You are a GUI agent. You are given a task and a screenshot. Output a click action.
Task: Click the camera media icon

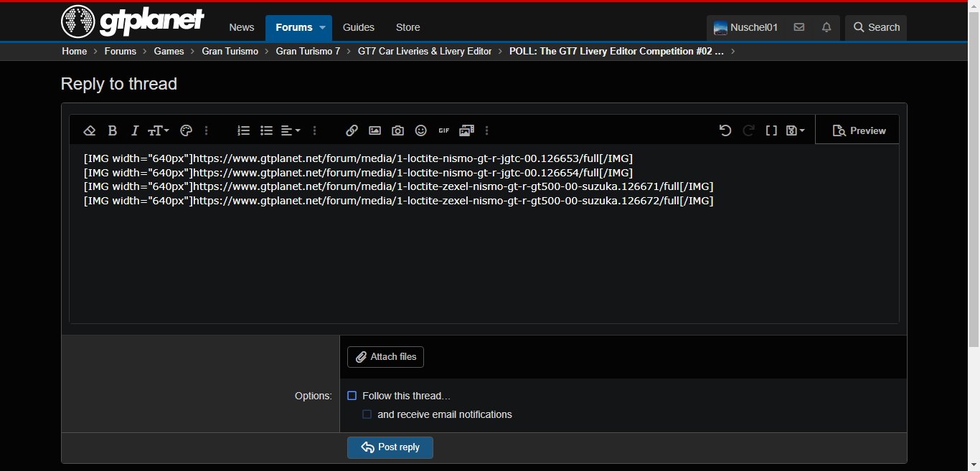[x=397, y=130]
